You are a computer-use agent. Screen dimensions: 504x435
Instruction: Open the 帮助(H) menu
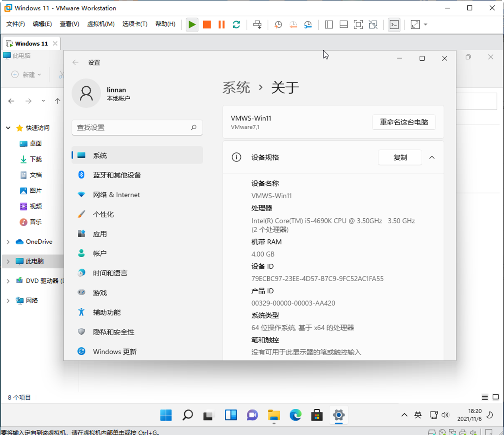coord(165,24)
